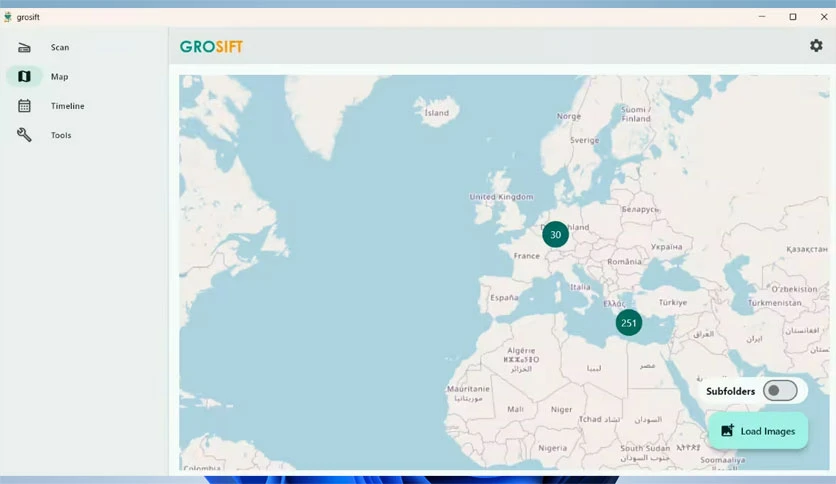Click the Беларусь map label
Image resolution: width=836 pixels, height=484 pixels.
coord(640,209)
